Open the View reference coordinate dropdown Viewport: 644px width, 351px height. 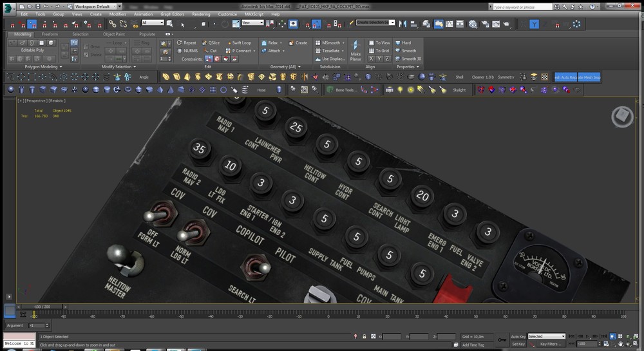[x=252, y=23]
